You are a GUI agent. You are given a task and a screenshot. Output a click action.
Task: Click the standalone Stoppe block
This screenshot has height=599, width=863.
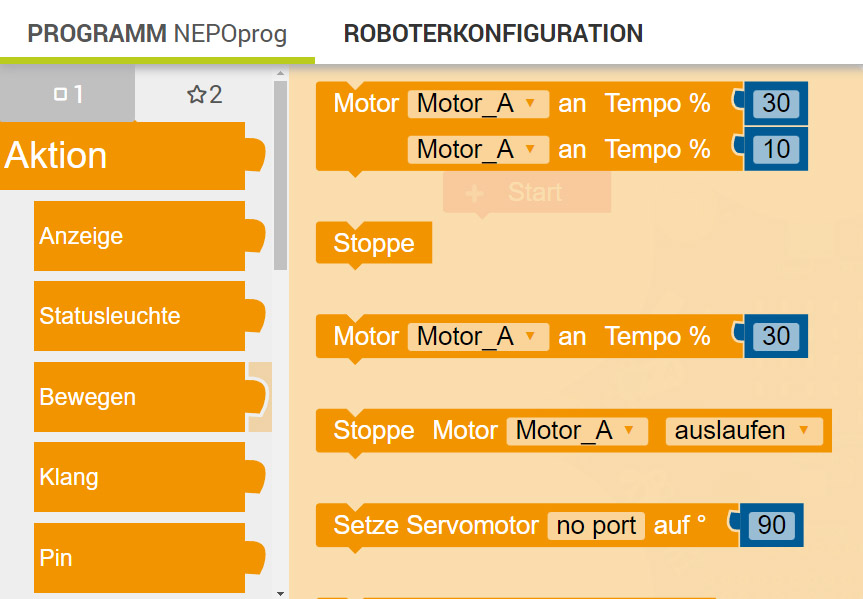(x=374, y=244)
